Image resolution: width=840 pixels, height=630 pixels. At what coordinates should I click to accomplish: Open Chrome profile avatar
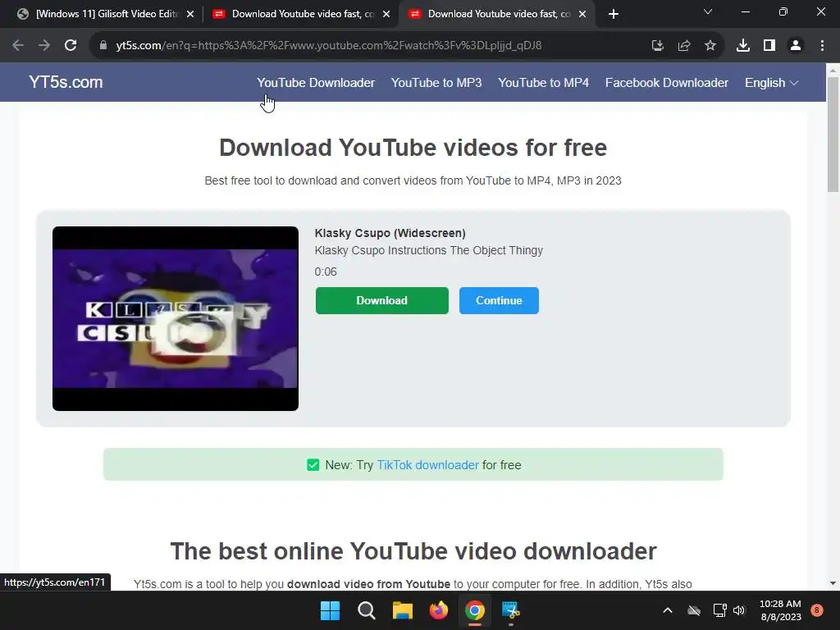coord(796,46)
